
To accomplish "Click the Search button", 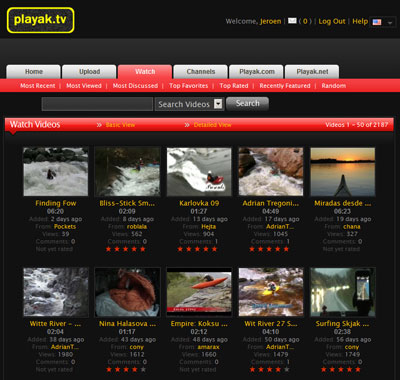I will [247, 104].
